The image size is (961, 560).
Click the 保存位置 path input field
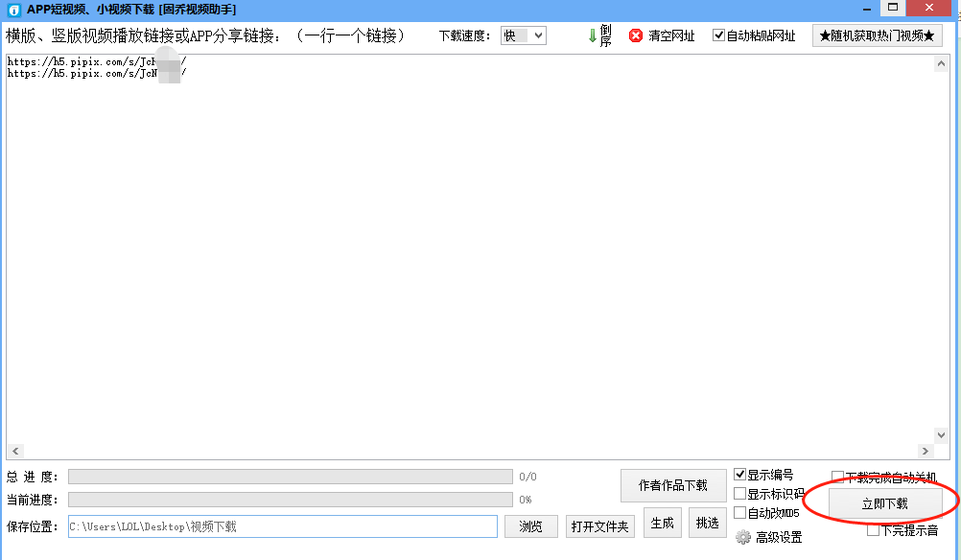pyautogui.click(x=283, y=526)
